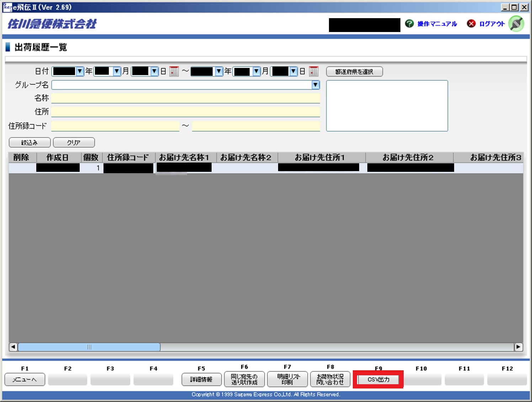Sort by the 住所録コード column header
This screenshot has height=402, width=532.
coord(129,157)
